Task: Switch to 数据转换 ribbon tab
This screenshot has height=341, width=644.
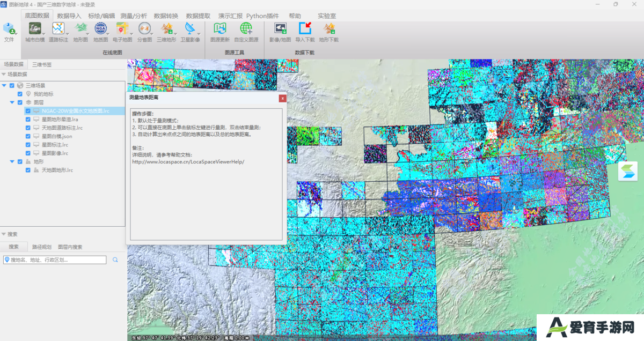Action: pyautogui.click(x=166, y=16)
